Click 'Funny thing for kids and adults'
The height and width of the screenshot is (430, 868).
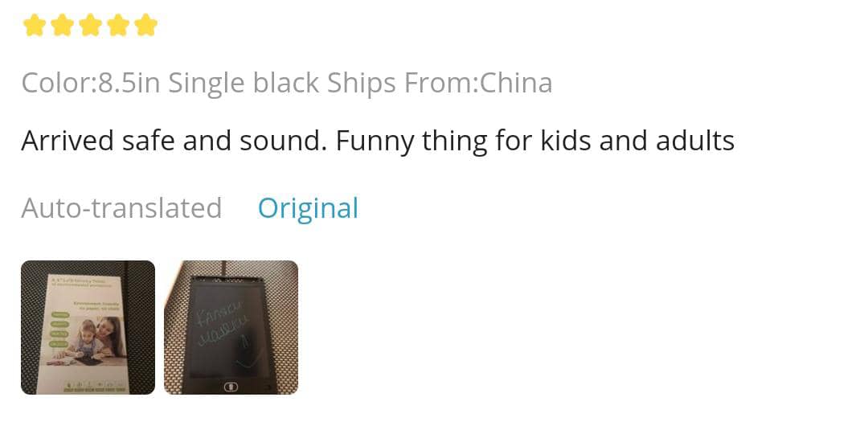coord(534,141)
